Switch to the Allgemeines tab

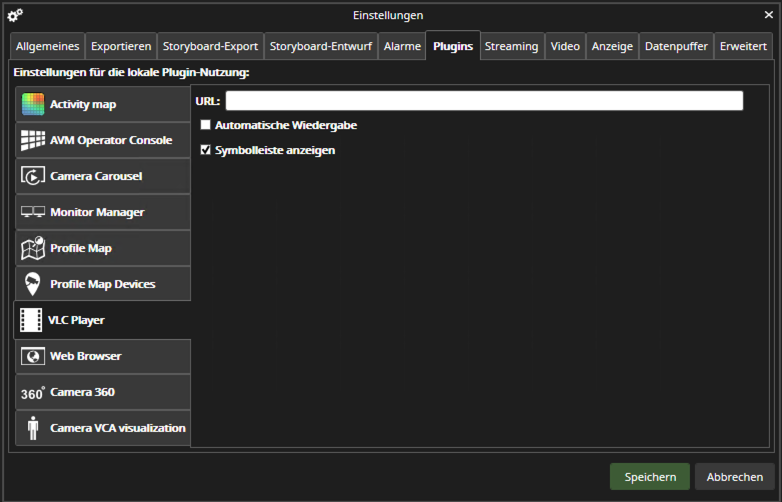[x=47, y=46]
